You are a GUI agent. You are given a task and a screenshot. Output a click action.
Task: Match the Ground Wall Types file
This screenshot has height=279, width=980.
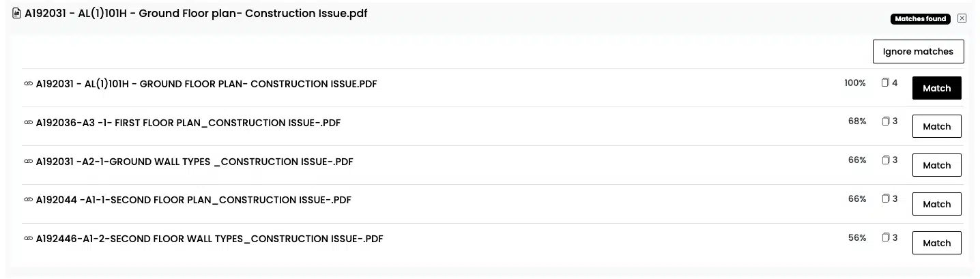[936, 165]
